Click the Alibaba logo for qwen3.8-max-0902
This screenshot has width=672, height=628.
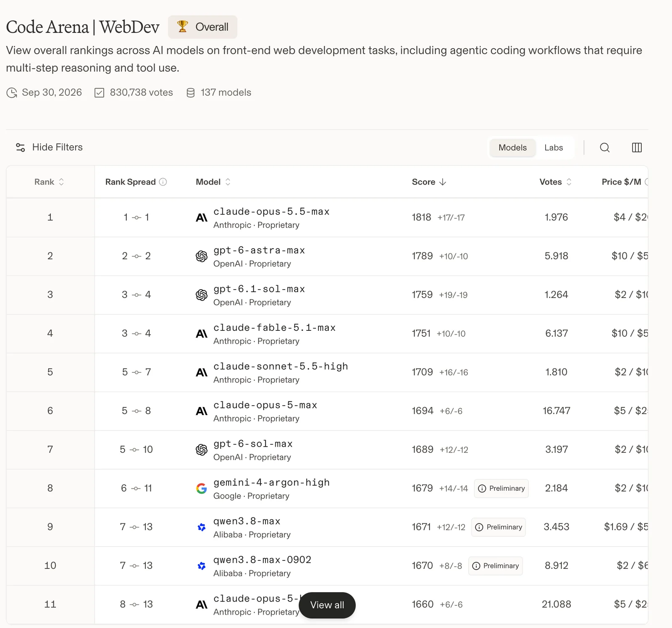pyautogui.click(x=202, y=565)
